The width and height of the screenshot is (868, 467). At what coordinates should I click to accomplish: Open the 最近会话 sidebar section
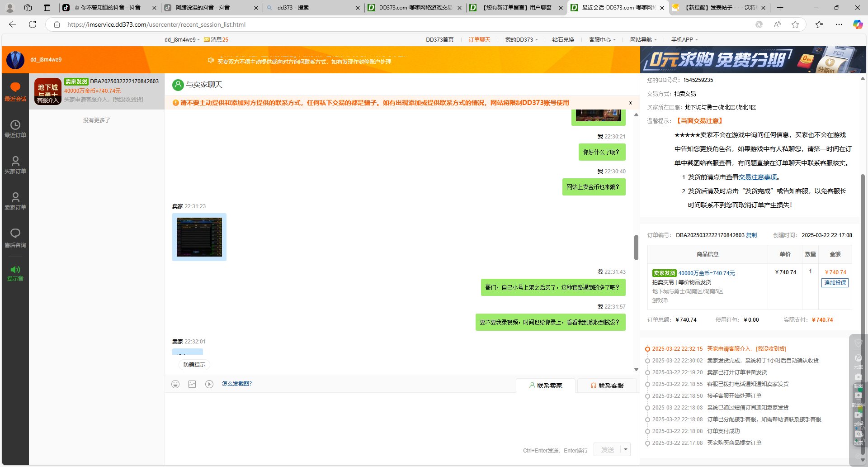click(x=15, y=91)
